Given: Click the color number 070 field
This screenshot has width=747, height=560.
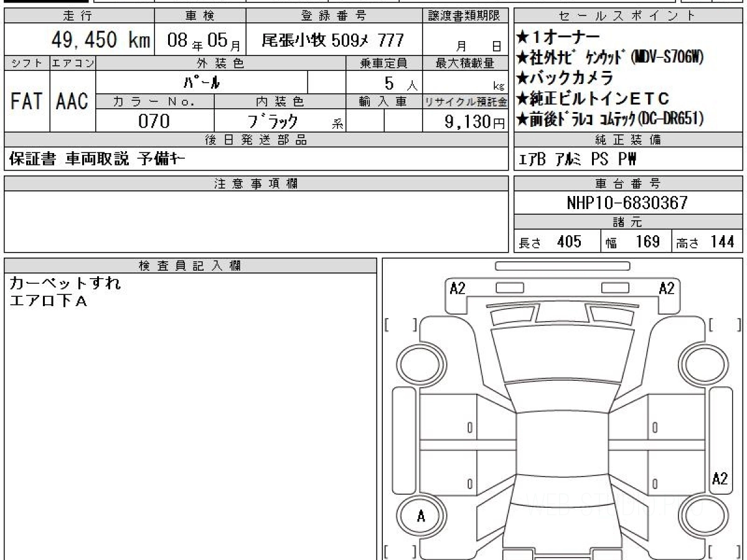Looking at the screenshot, I should coord(154,121).
